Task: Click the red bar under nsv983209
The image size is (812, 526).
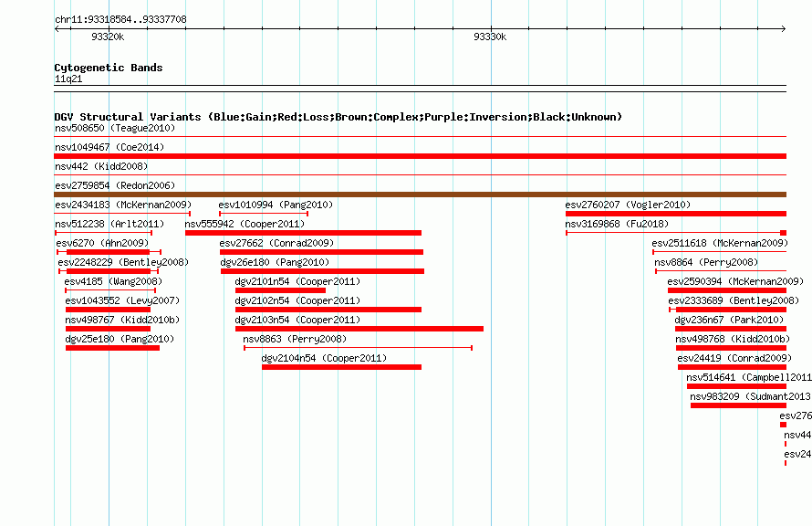Action: point(738,405)
